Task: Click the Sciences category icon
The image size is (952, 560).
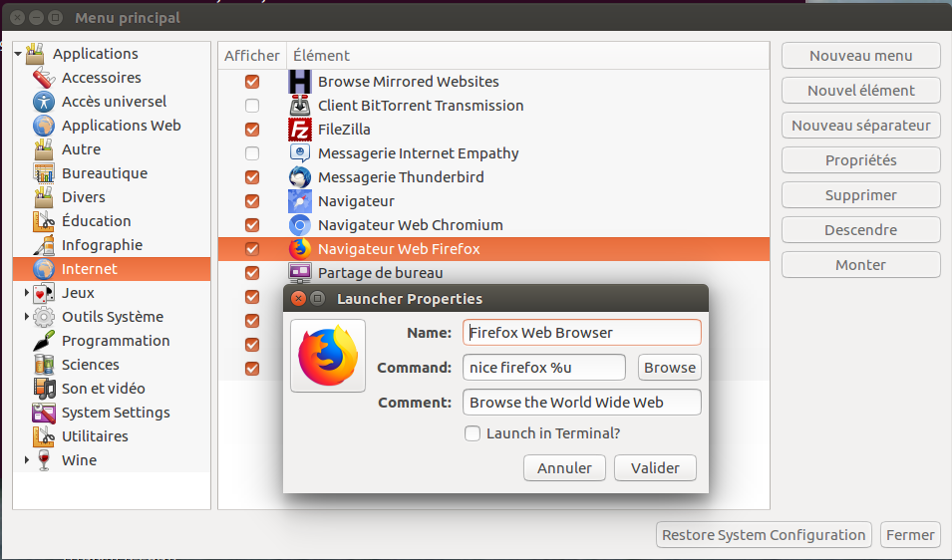Action: [44, 365]
